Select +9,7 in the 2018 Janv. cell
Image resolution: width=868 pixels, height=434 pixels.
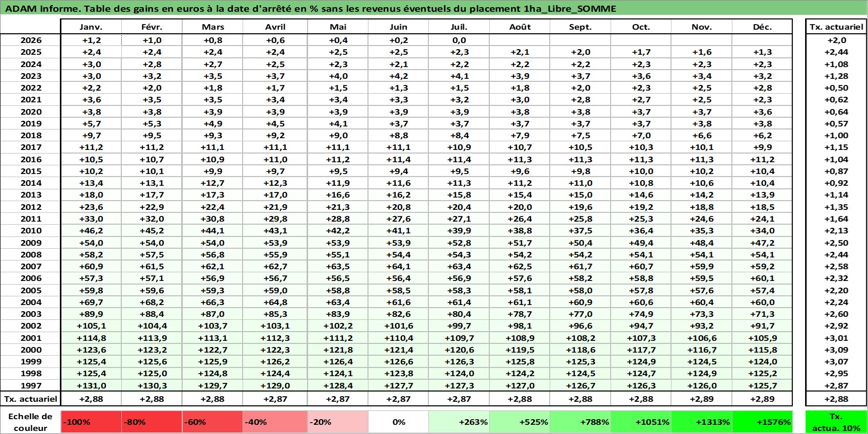click(x=91, y=135)
